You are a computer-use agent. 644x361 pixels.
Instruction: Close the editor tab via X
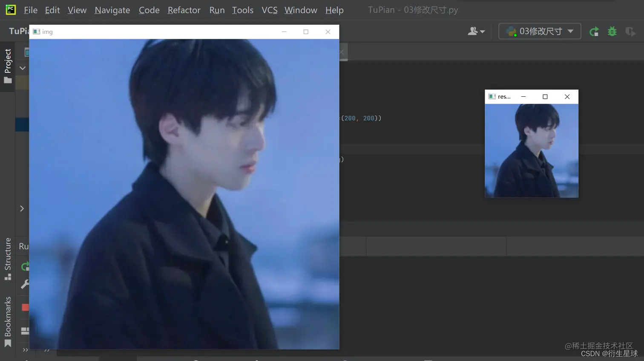point(342,52)
